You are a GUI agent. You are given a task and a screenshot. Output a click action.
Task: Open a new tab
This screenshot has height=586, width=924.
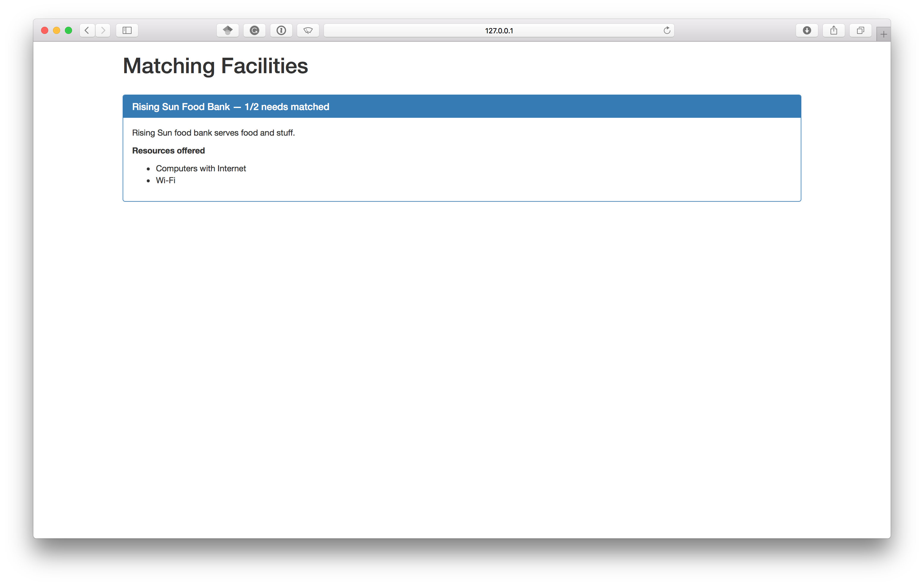883,35
